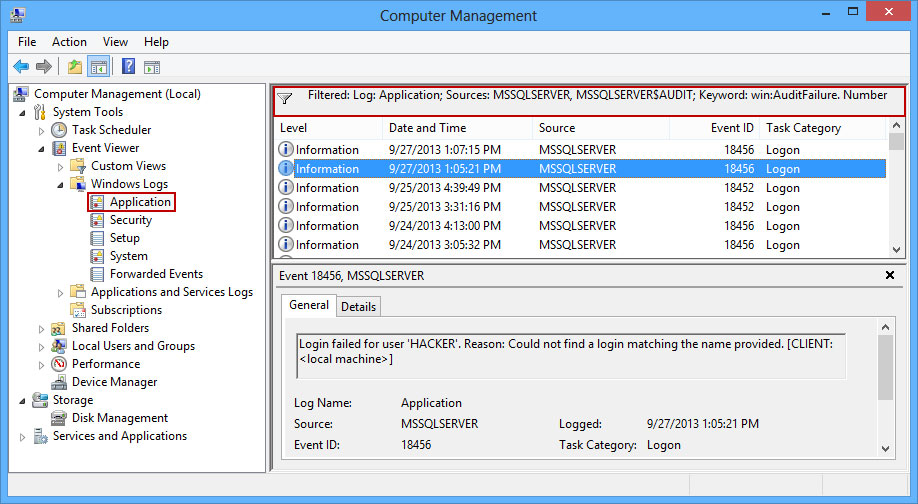Select Computer Management (Local) root node

click(117, 94)
